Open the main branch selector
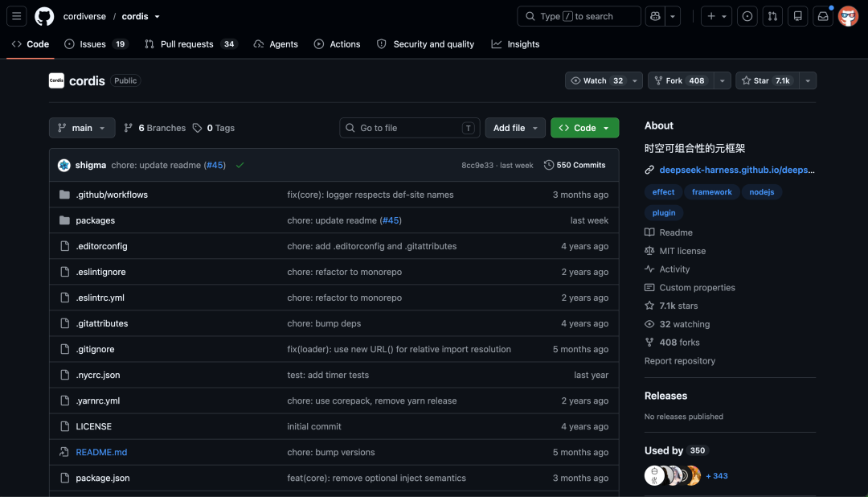 tap(82, 128)
